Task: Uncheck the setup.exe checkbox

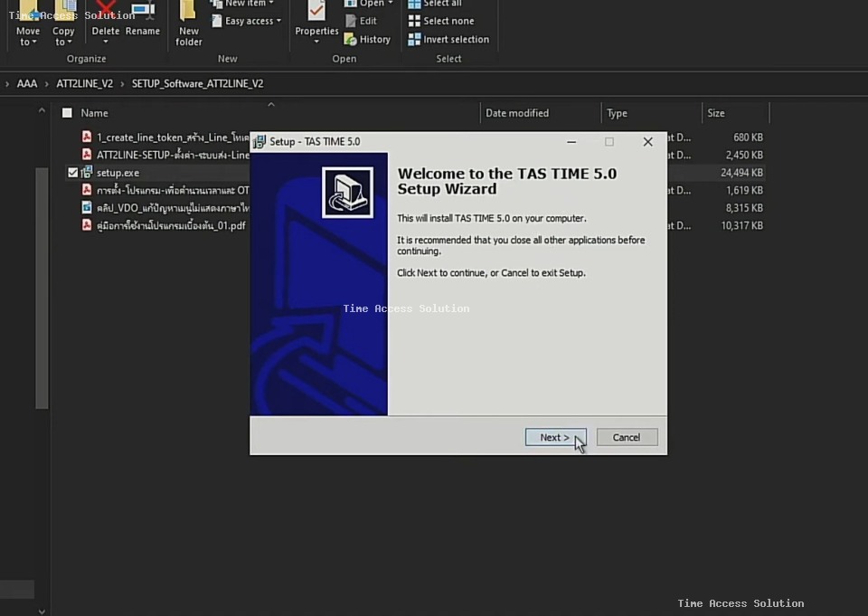Action: pos(73,173)
